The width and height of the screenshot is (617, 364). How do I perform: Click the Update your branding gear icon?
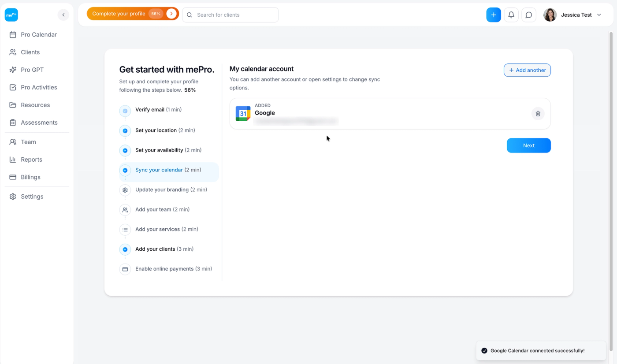click(125, 190)
